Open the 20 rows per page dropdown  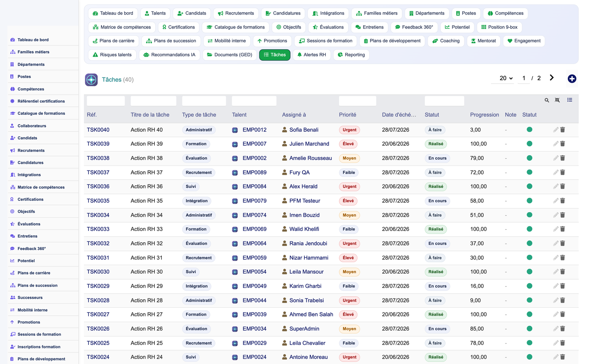506,78
